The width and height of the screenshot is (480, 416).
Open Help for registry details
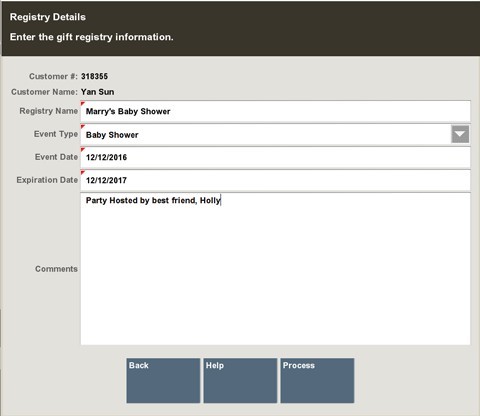[240, 380]
